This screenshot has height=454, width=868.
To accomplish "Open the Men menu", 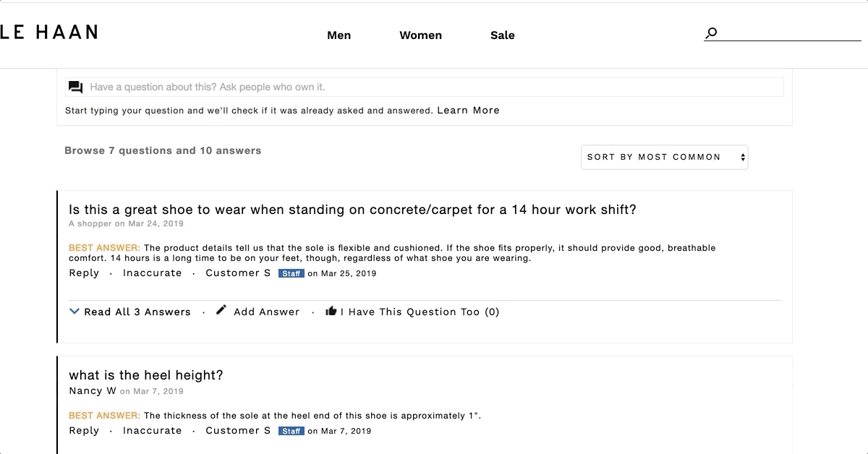I will coord(339,35).
